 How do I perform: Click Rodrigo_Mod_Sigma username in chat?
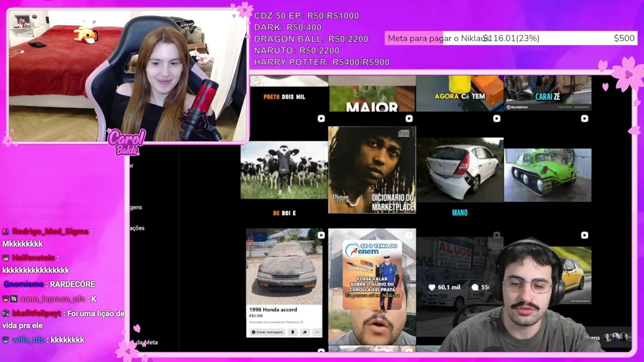[50, 231]
